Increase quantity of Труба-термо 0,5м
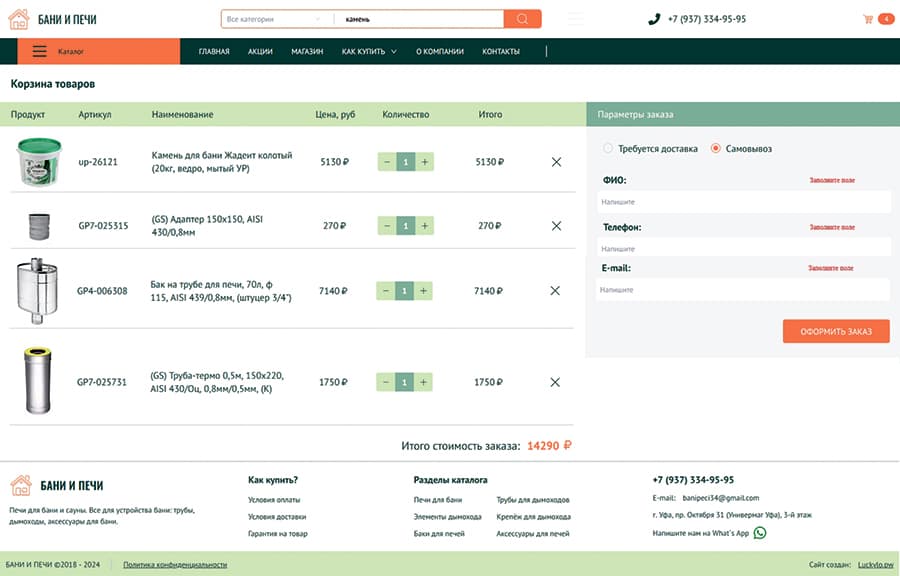 [424, 382]
